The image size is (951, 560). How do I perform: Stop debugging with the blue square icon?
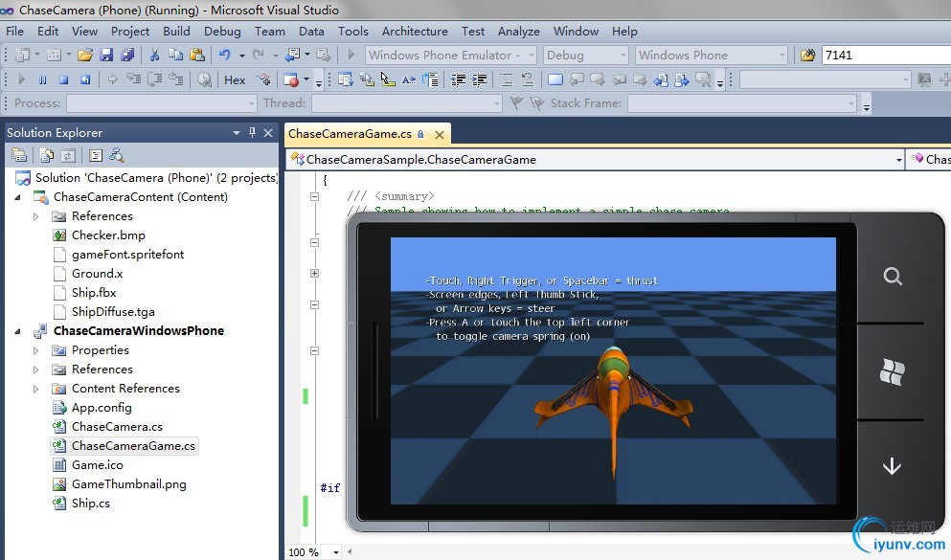pos(64,80)
